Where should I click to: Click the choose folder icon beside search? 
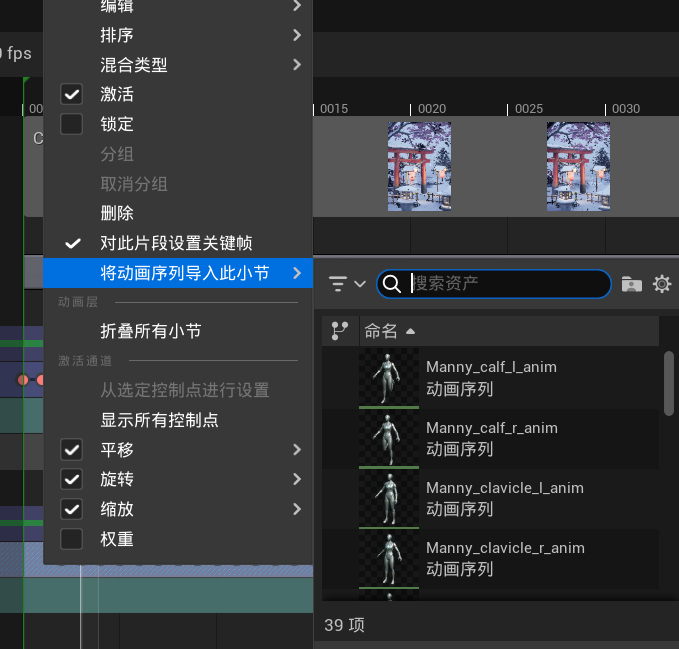631,284
